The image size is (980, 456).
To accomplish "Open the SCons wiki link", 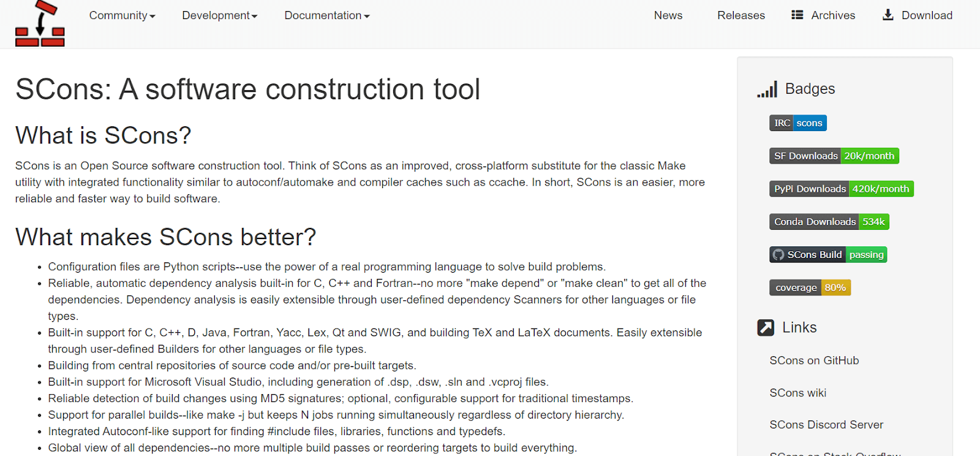I will pyautogui.click(x=798, y=393).
